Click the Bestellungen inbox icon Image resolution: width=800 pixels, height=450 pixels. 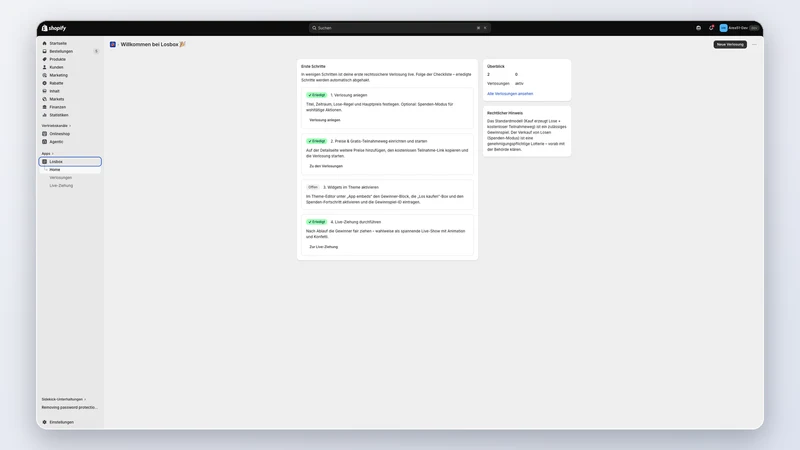44,51
